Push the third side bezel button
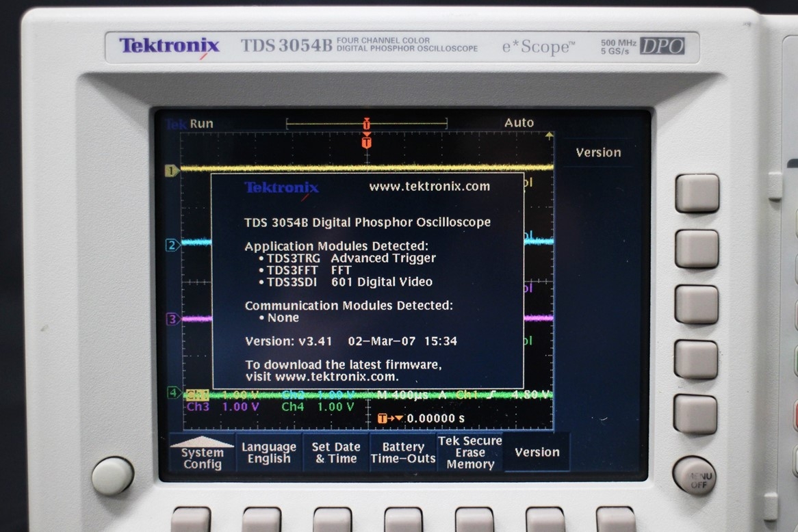 click(x=696, y=304)
